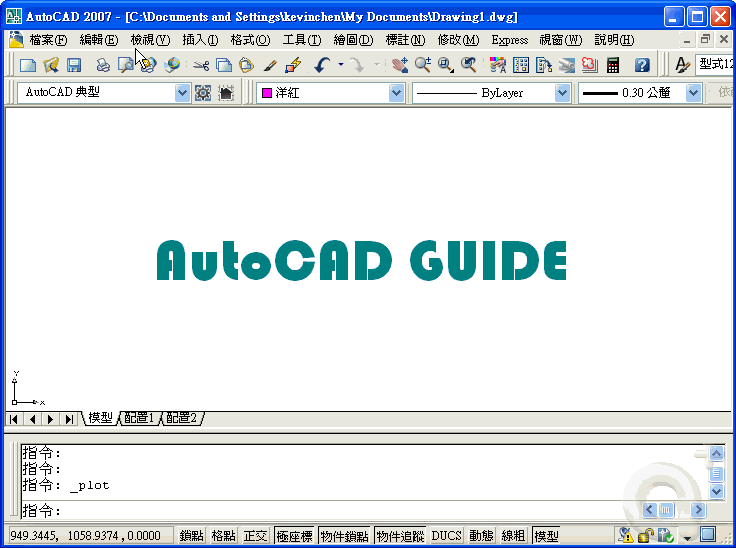Image resolution: width=736 pixels, height=548 pixels.
Task: Switch to 配置1 layout tab
Action: click(139, 418)
